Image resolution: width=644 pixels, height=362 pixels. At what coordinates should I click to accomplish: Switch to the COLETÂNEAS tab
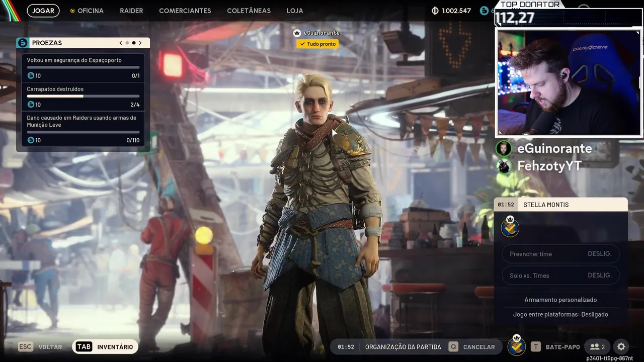tap(249, 11)
